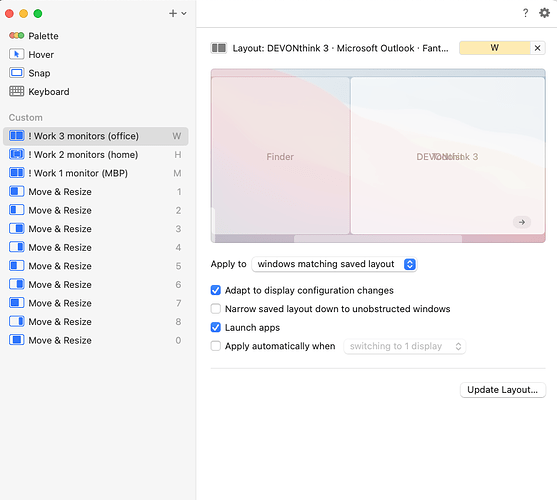This screenshot has width=557, height=500.
Task: Disable Adapt to display configuration changes
Action: click(216, 290)
